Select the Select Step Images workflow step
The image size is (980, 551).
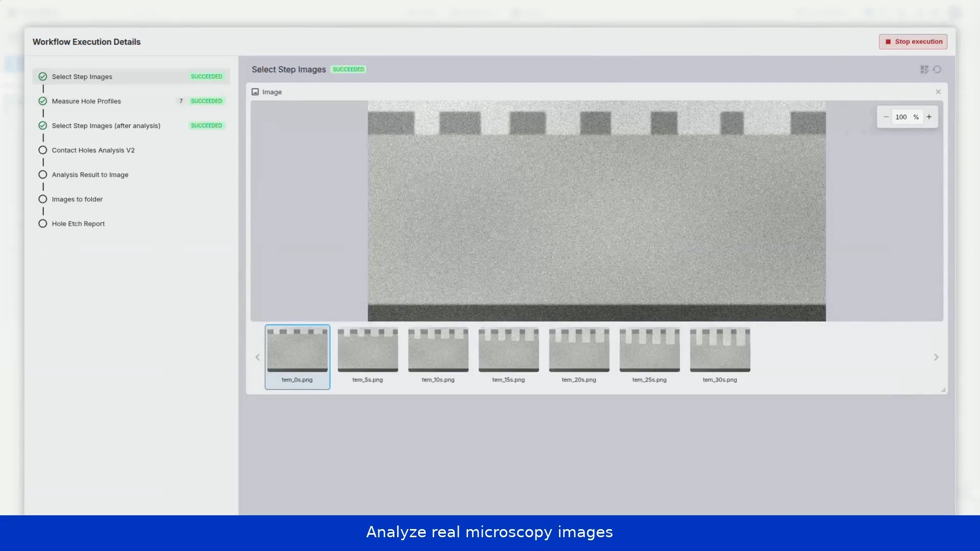click(131, 77)
